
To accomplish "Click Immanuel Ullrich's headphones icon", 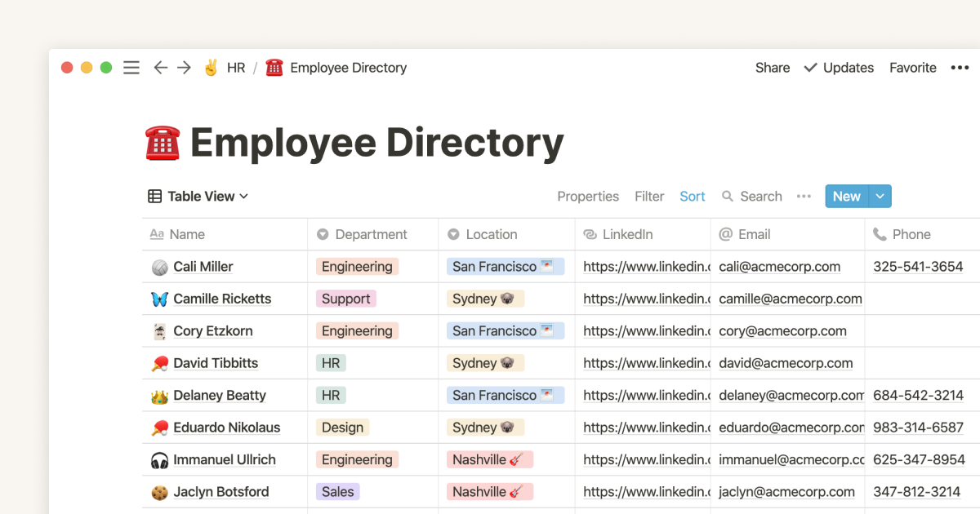I will click(x=159, y=460).
